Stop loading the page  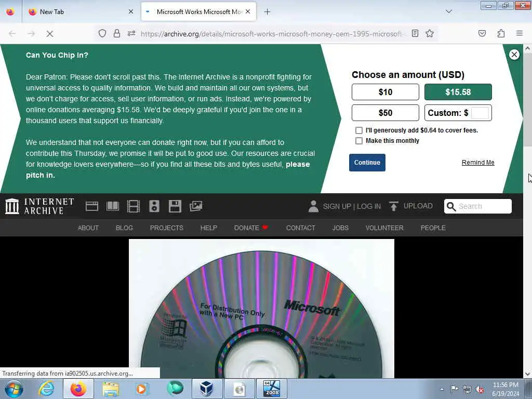coord(49,34)
